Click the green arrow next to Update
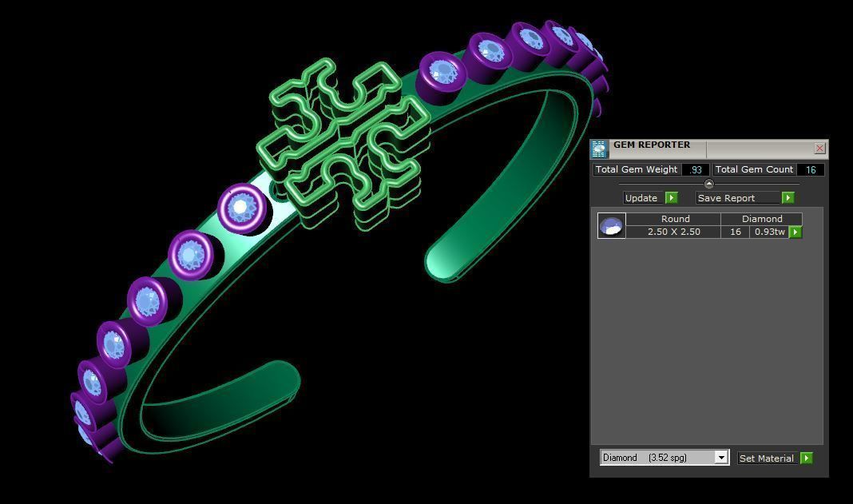Image resolution: width=853 pixels, height=504 pixels. (672, 197)
